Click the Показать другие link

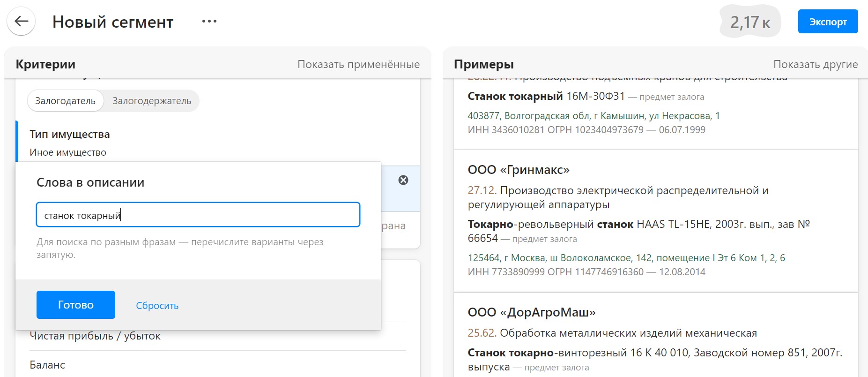pyautogui.click(x=815, y=64)
